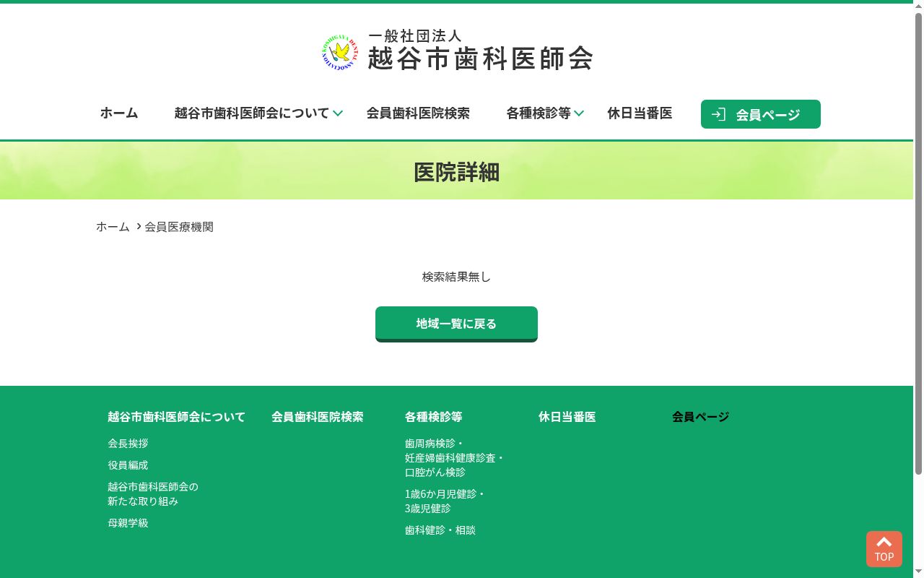This screenshot has height=578, width=924.
Task: Open the 越谷市歯科医師会について navigation menu
Action: click(251, 113)
